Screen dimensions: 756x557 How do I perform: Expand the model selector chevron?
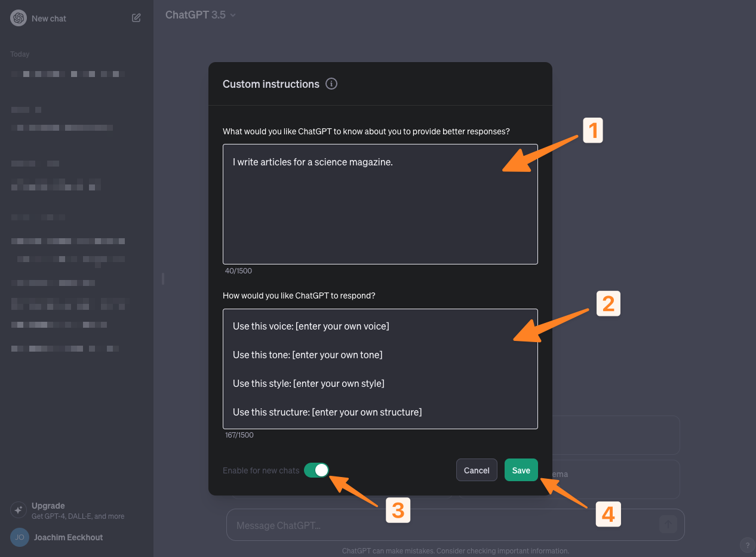click(x=232, y=15)
